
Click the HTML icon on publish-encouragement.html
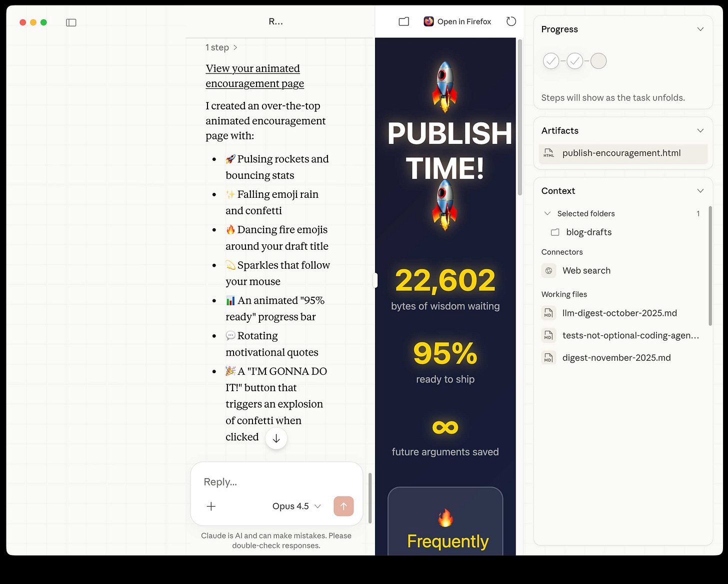pyautogui.click(x=548, y=153)
